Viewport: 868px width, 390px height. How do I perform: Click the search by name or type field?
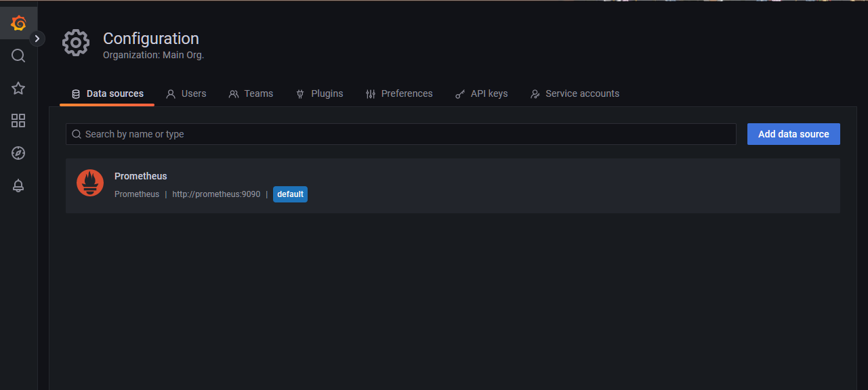tap(400, 133)
